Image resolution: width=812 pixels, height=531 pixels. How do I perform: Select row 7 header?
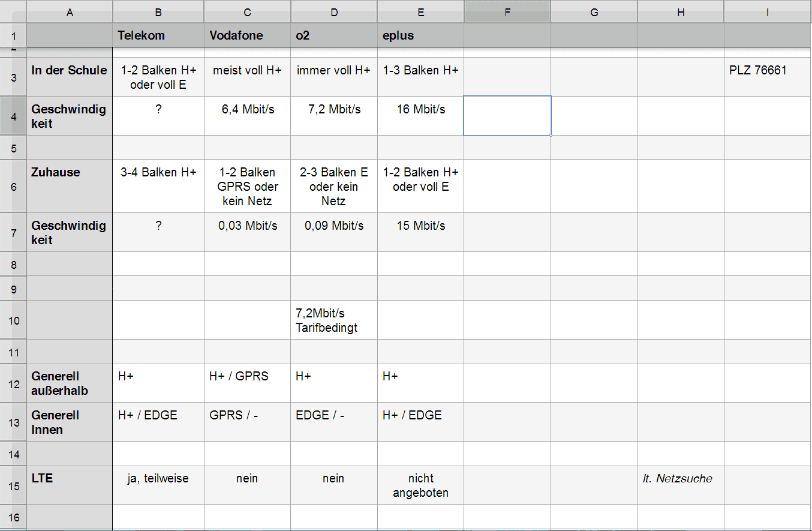pyautogui.click(x=13, y=232)
